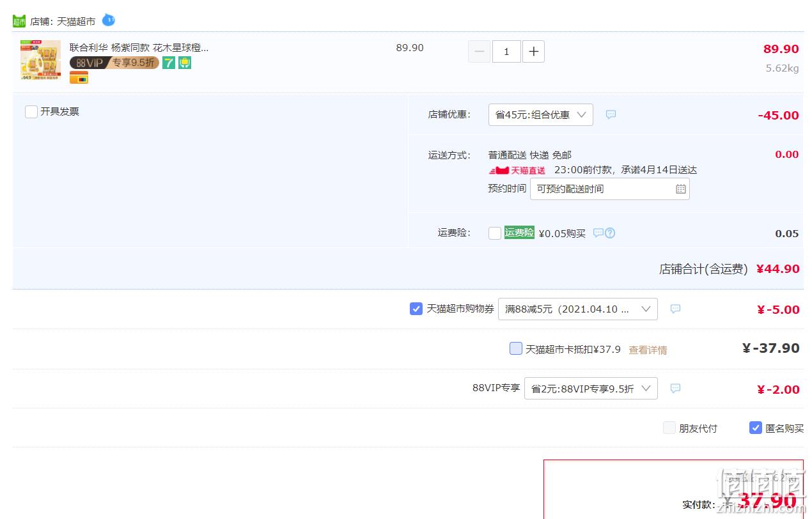Click the green 运费险 label

point(519,233)
